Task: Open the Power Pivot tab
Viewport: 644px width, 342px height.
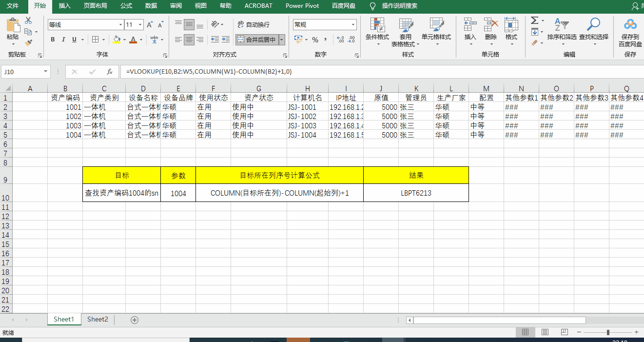Action: [x=302, y=6]
